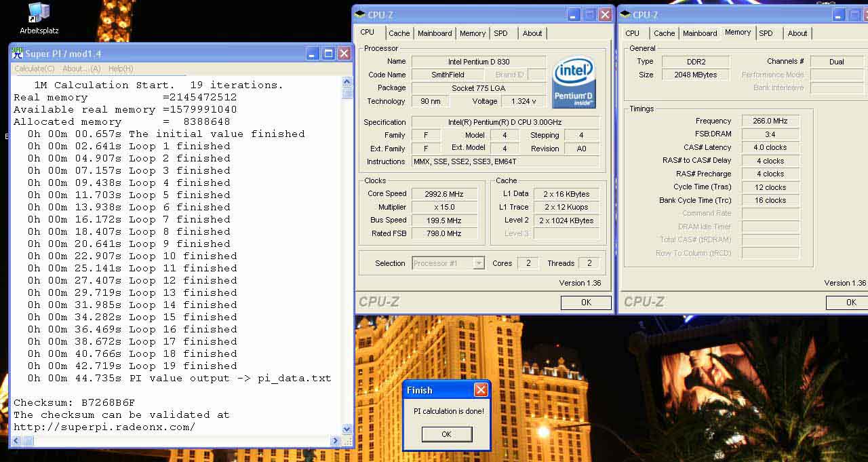Image resolution: width=868 pixels, height=462 pixels.
Task: Close the first CPU-Z window
Action: [x=605, y=14]
